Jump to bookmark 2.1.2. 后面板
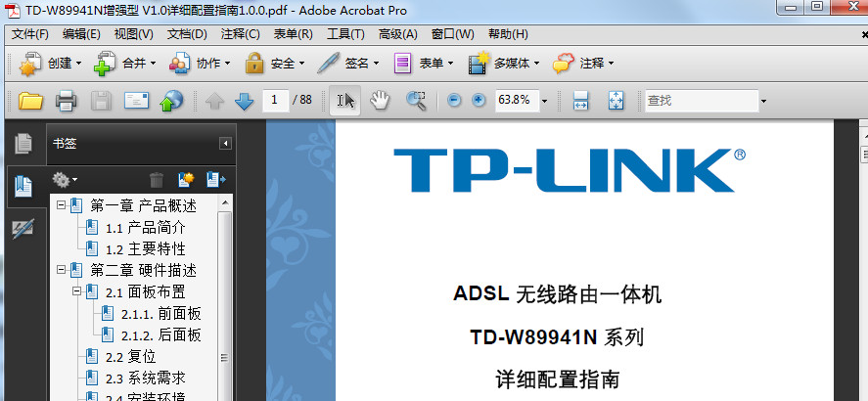The image size is (868, 401). [x=161, y=335]
